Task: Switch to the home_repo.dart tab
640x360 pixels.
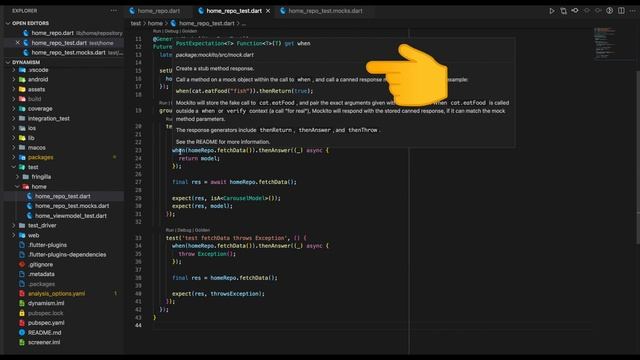Action: pyautogui.click(x=159, y=11)
